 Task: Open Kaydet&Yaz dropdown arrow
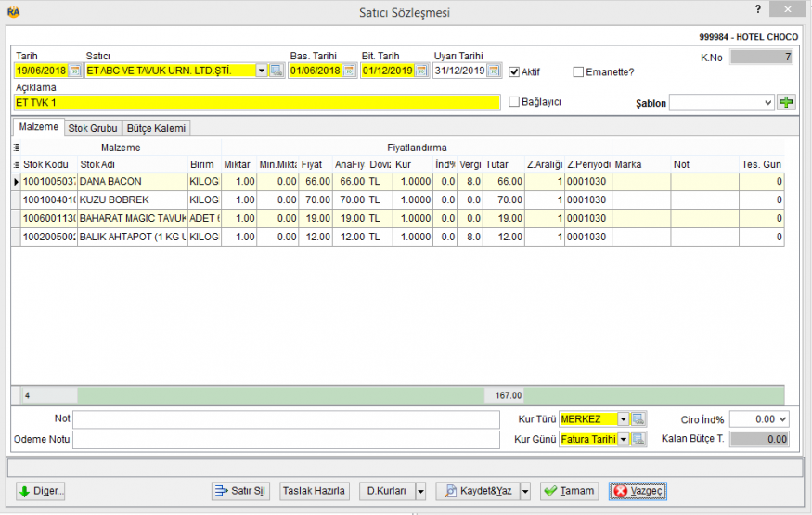525,491
